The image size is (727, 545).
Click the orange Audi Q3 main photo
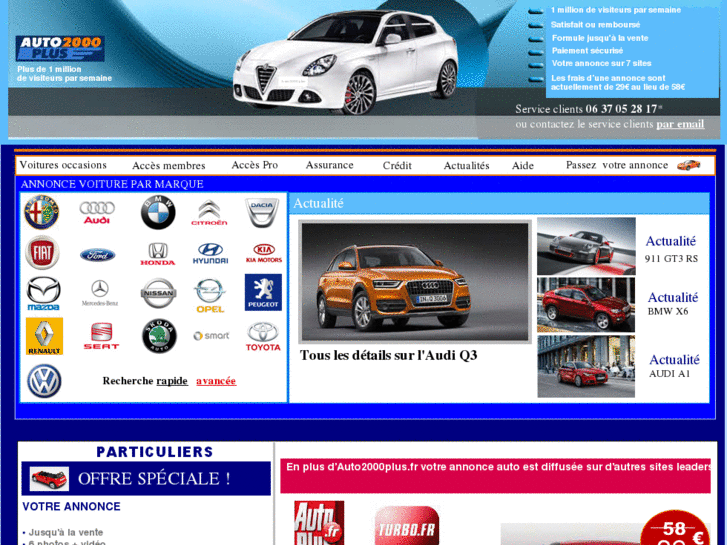(415, 282)
